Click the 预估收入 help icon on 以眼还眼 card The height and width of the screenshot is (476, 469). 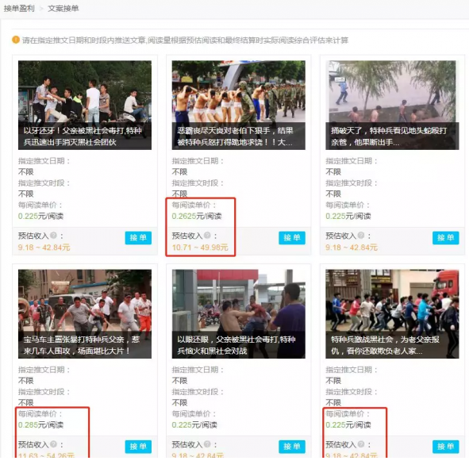[x=207, y=444]
